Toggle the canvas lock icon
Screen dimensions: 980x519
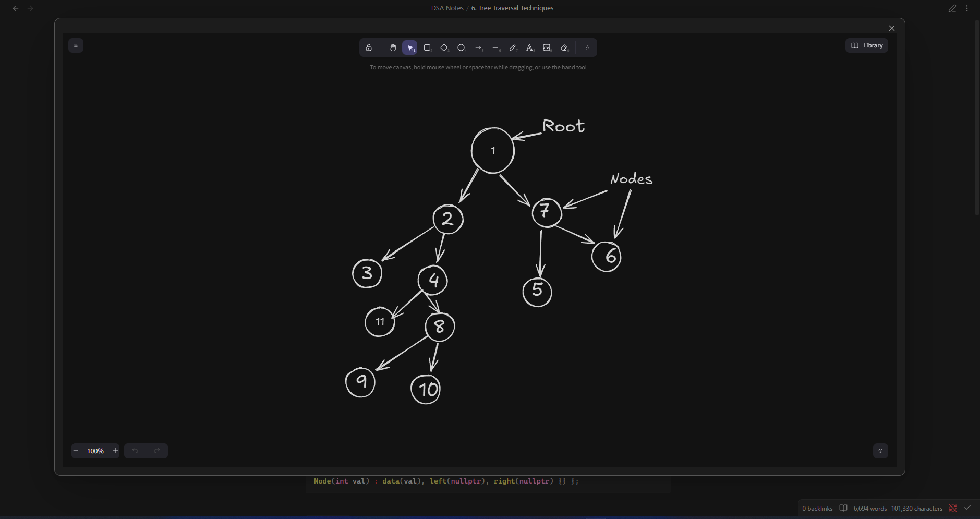pos(369,47)
